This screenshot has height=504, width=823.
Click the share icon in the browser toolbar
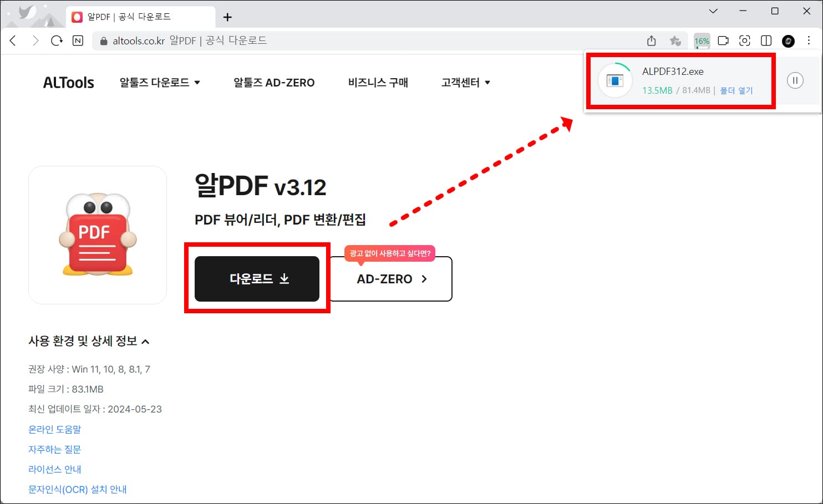651,40
